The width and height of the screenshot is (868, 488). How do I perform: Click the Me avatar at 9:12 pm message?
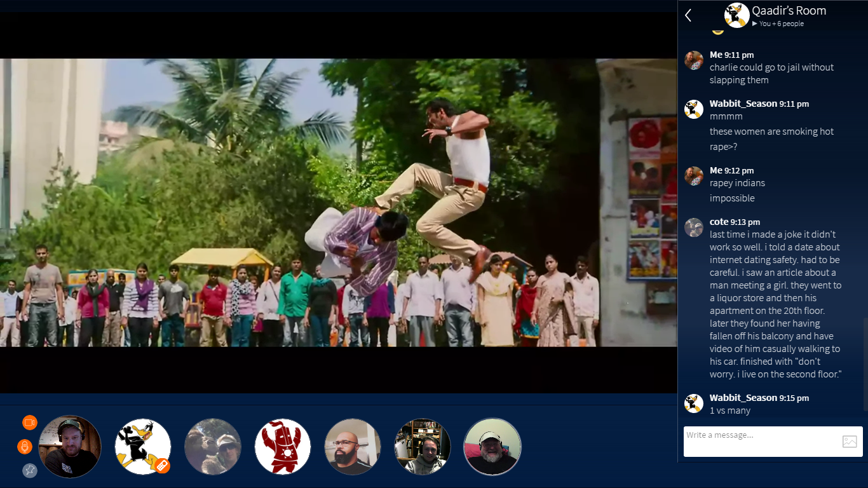(x=694, y=176)
